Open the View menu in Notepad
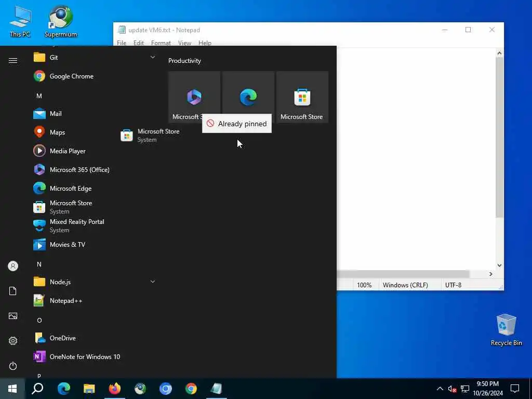The width and height of the screenshot is (532, 399). coord(184,43)
